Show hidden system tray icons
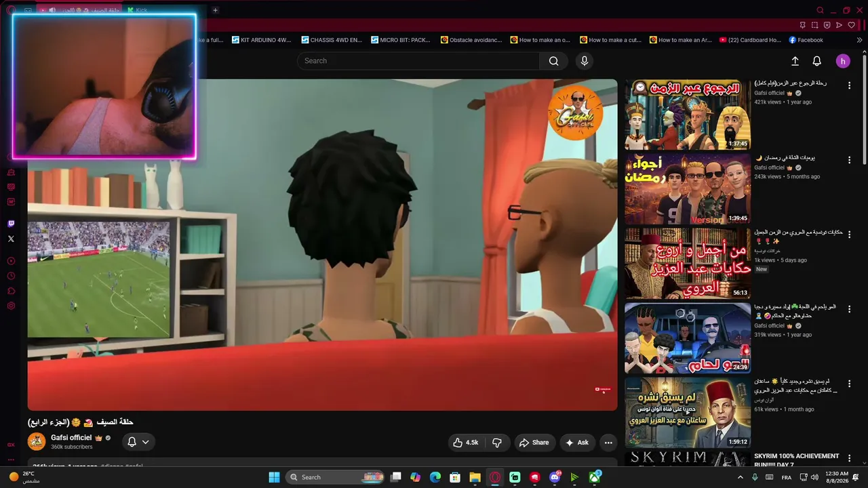 coord(741,477)
